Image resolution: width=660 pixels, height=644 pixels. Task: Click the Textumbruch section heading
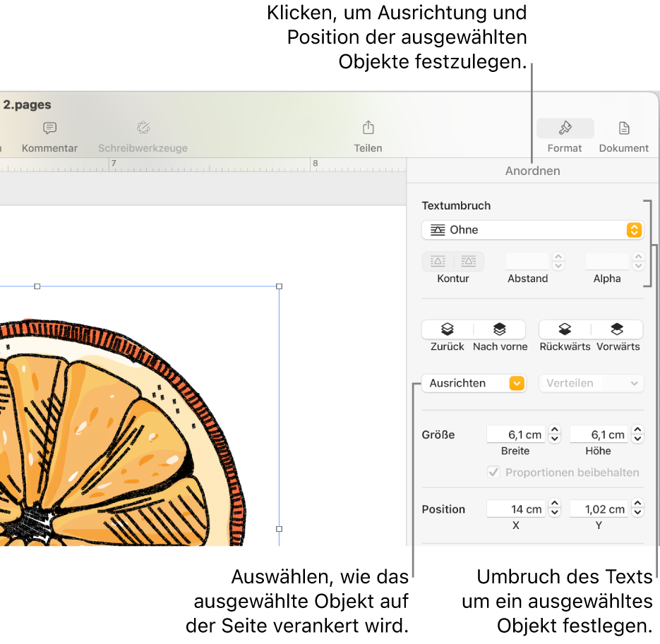point(456,206)
